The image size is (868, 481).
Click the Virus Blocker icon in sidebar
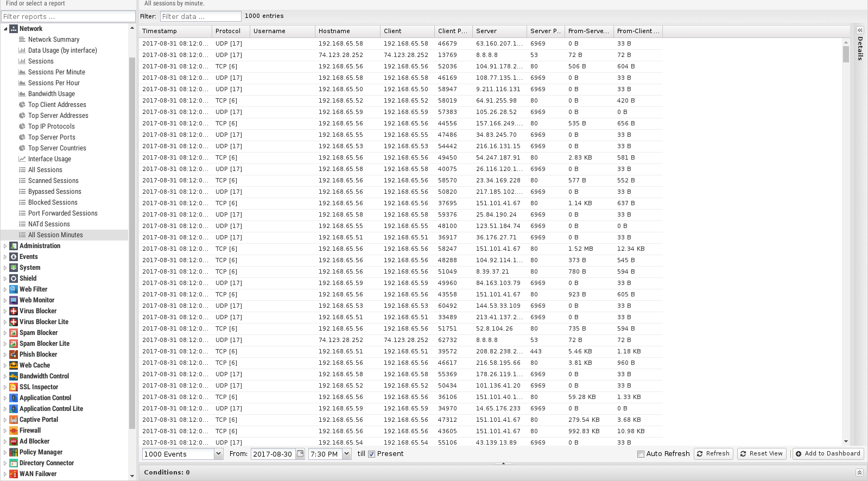point(14,311)
